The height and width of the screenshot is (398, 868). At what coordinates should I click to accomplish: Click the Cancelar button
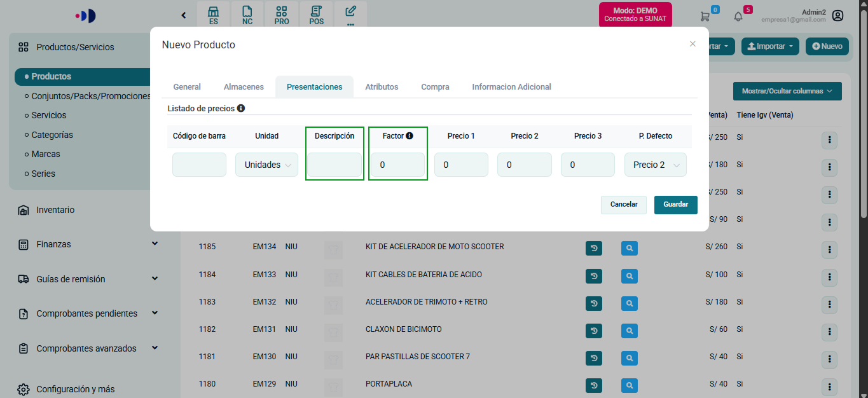(x=624, y=205)
